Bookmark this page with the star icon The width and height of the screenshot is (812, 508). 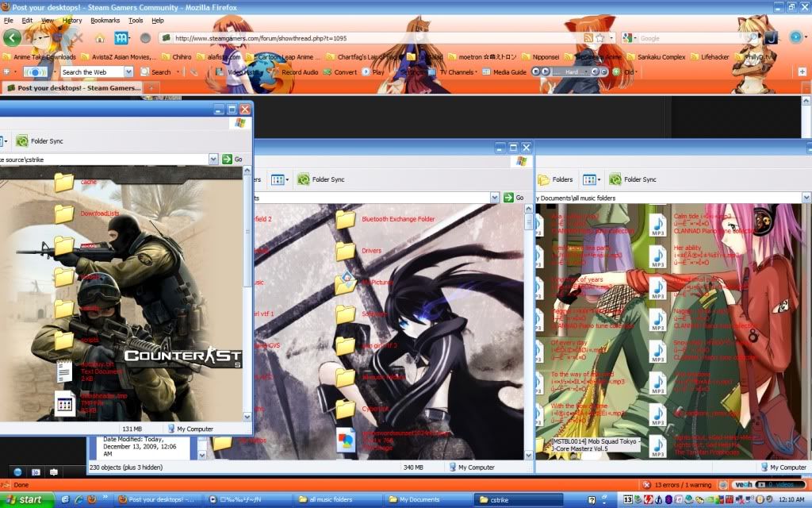tap(599, 38)
